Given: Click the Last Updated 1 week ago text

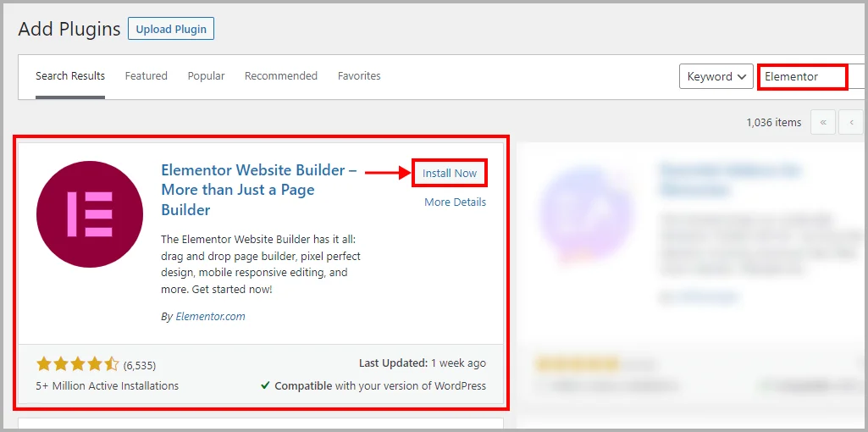Looking at the screenshot, I should pos(423,363).
